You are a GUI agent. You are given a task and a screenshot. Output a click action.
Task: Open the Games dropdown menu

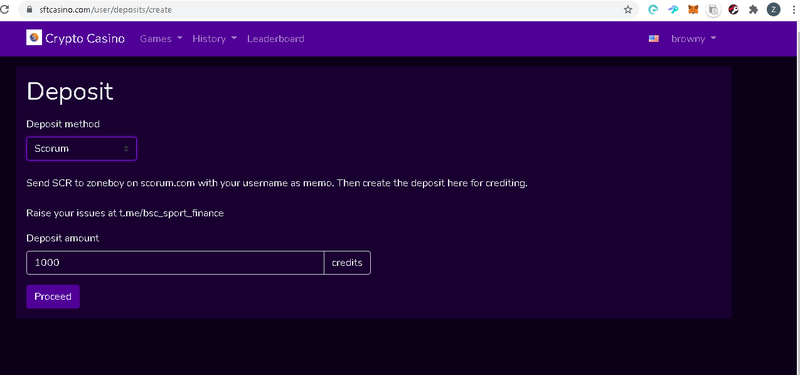[161, 39]
